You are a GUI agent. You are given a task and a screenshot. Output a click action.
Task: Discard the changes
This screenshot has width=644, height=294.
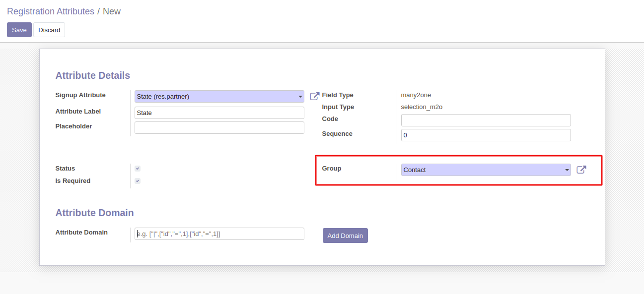tap(49, 30)
